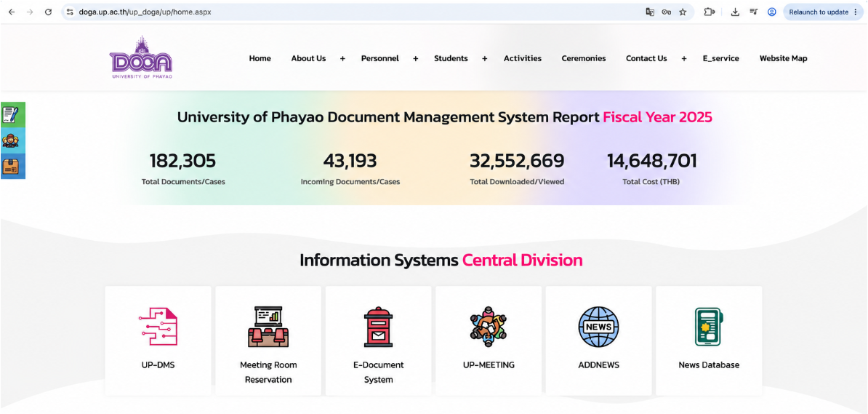Click the 32,552,669 downloaded/viewed figure

tap(517, 161)
